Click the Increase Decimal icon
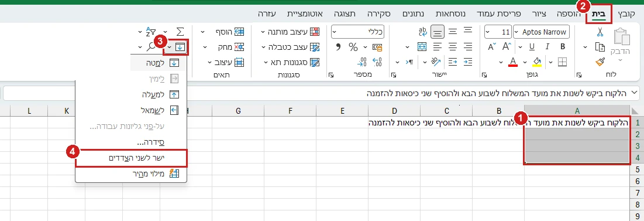This screenshot has height=221, width=644. 377,62
